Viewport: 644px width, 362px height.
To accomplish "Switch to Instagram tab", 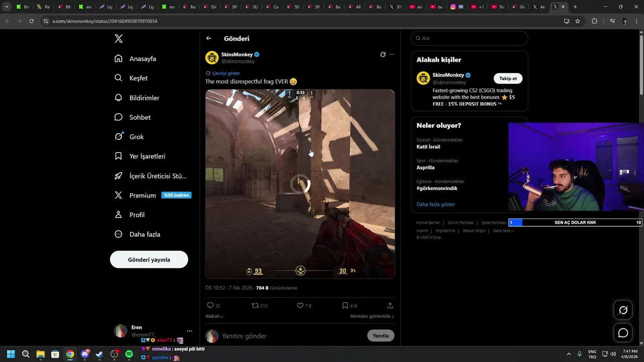I will [x=456, y=7].
